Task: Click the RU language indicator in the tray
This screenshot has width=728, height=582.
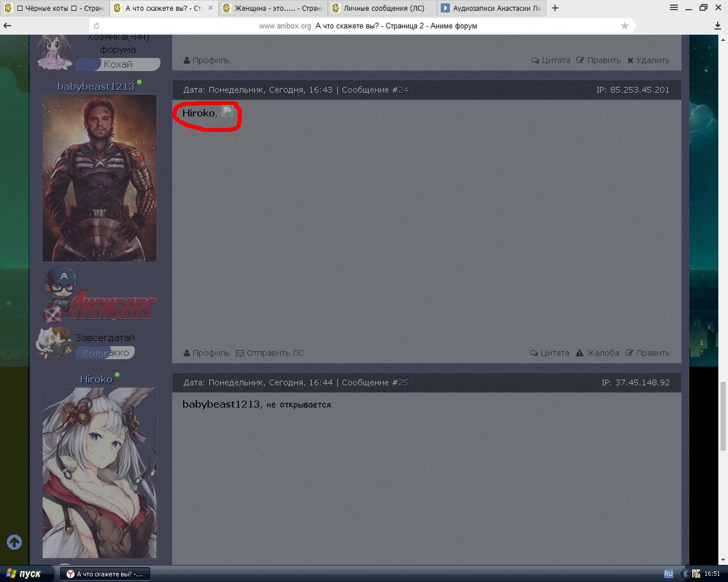Action: [x=668, y=573]
